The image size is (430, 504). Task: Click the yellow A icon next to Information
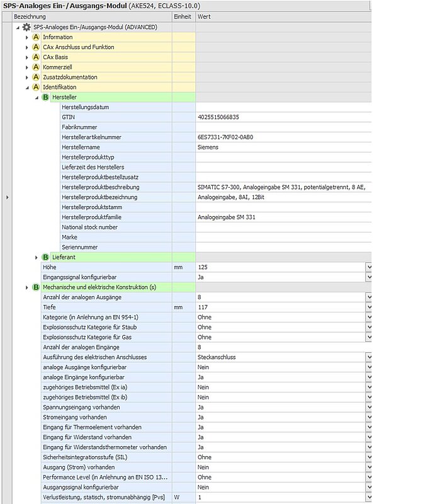coord(36,37)
